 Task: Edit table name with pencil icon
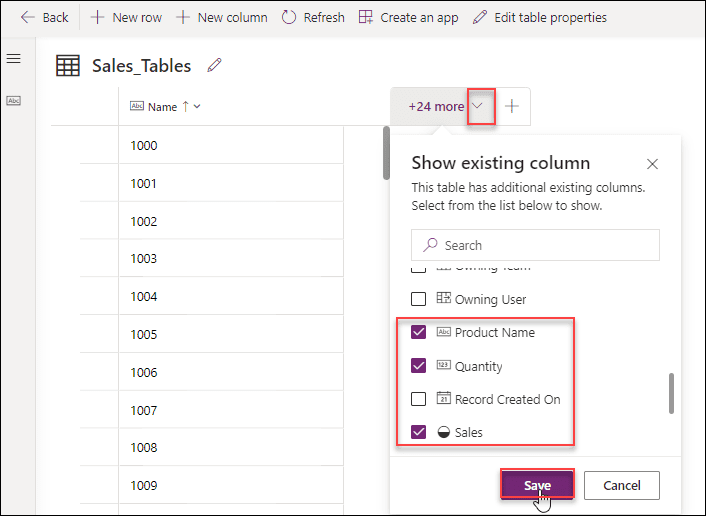point(214,65)
